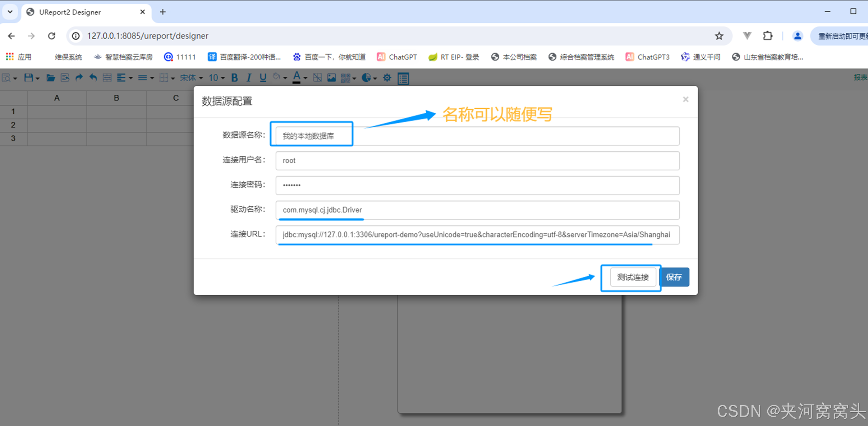
Task: Click the Underline formatting icon
Action: 263,78
